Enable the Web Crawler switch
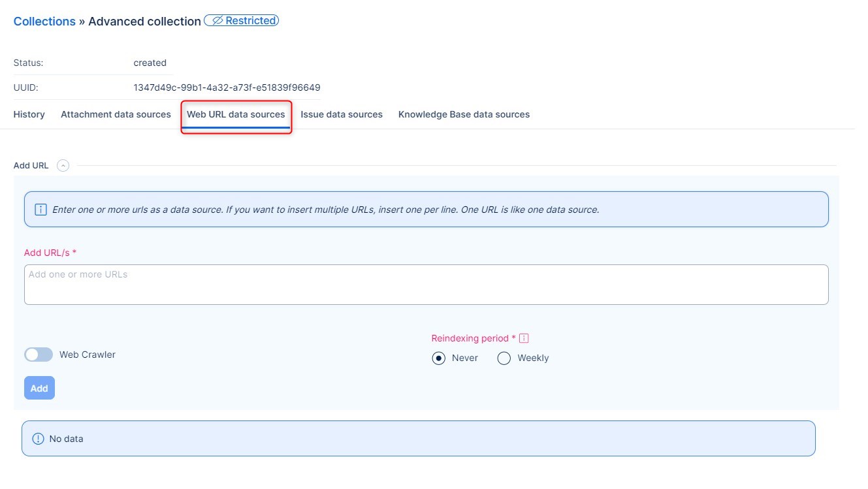Screen dimensions: 868x489 (39, 355)
